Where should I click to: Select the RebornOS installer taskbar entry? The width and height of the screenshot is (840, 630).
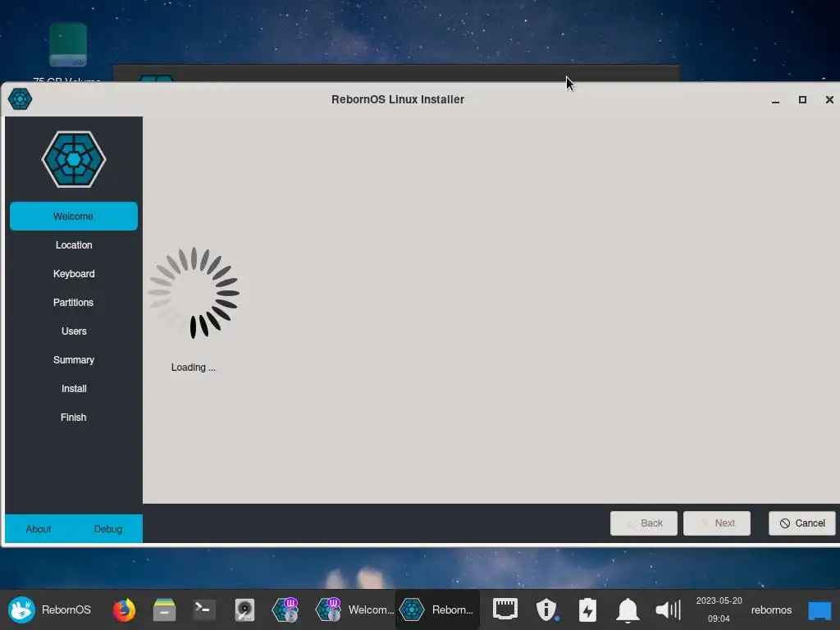pos(437,609)
